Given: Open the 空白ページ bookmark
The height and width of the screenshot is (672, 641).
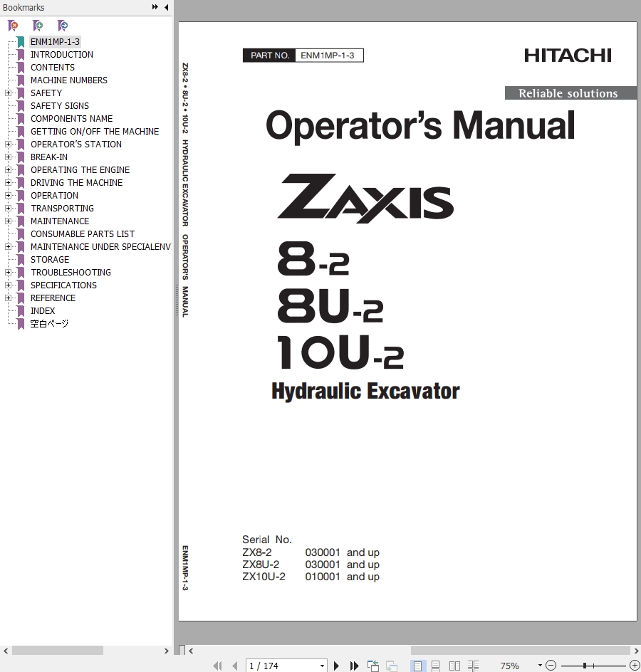Looking at the screenshot, I should point(49,324).
